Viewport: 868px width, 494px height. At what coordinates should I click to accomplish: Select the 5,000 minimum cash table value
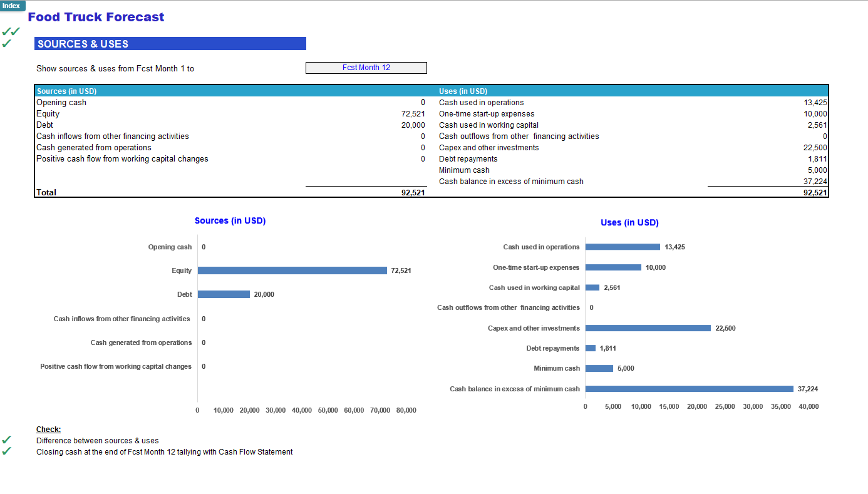coord(817,170)
